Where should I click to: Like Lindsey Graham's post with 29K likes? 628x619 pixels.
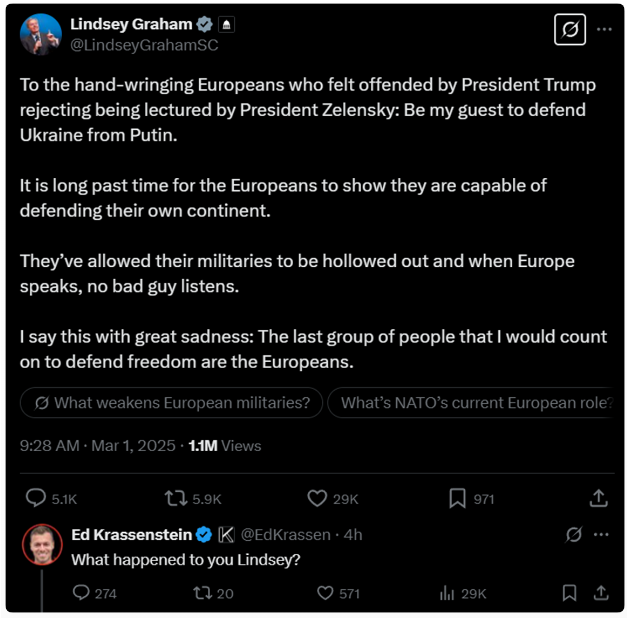pyautogui.click(x=317, y=498)
